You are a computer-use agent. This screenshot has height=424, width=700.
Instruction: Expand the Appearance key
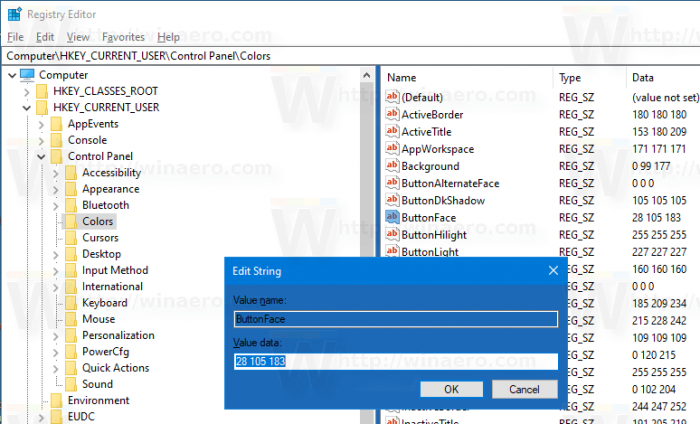pos(55,190)
